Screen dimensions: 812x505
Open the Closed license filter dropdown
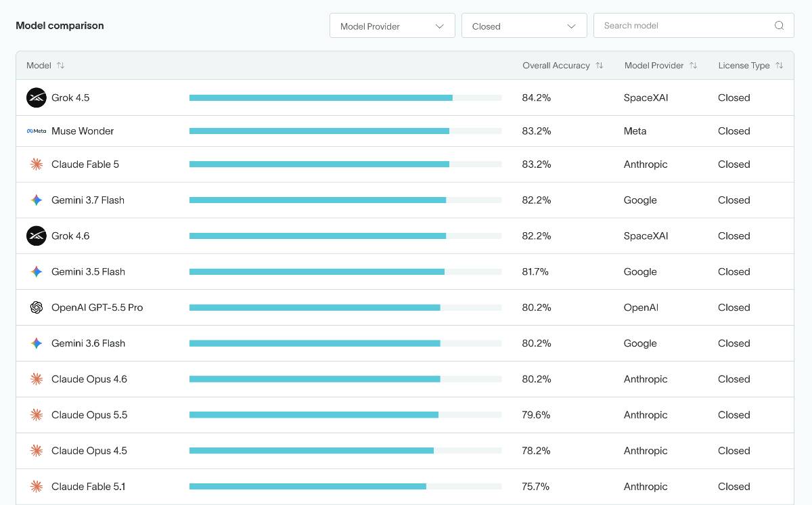524,26
